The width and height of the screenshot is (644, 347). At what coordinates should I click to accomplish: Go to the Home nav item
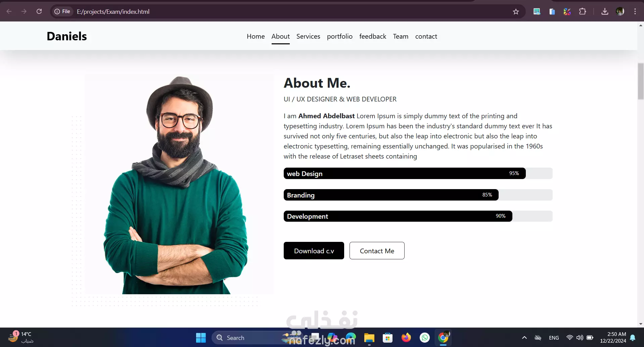coord(256,36)
